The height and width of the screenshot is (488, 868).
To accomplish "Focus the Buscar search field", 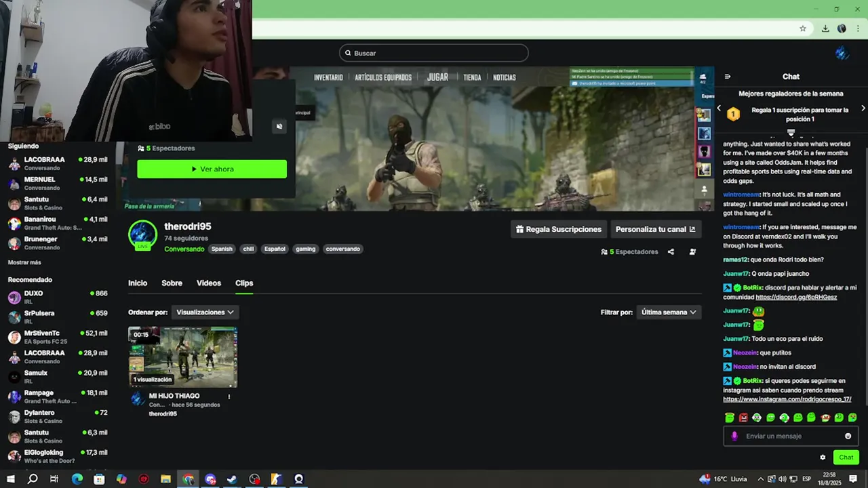I will click(x=434, y=53).
